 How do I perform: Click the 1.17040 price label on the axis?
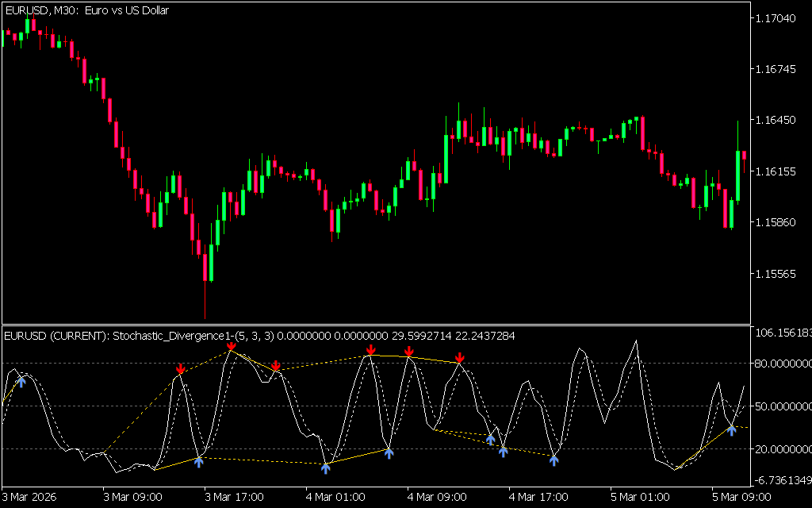pyautogui.click(x=776, y=18)
